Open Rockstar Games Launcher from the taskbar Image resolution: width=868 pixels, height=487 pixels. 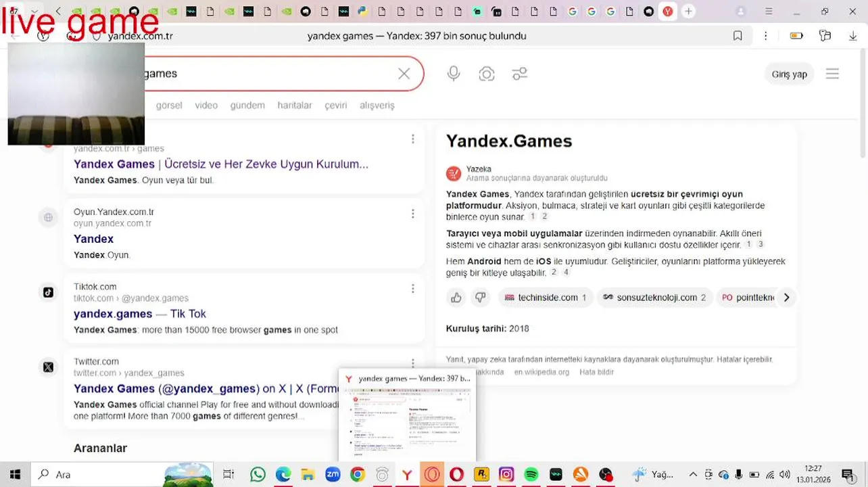click(x=481, y=475)
